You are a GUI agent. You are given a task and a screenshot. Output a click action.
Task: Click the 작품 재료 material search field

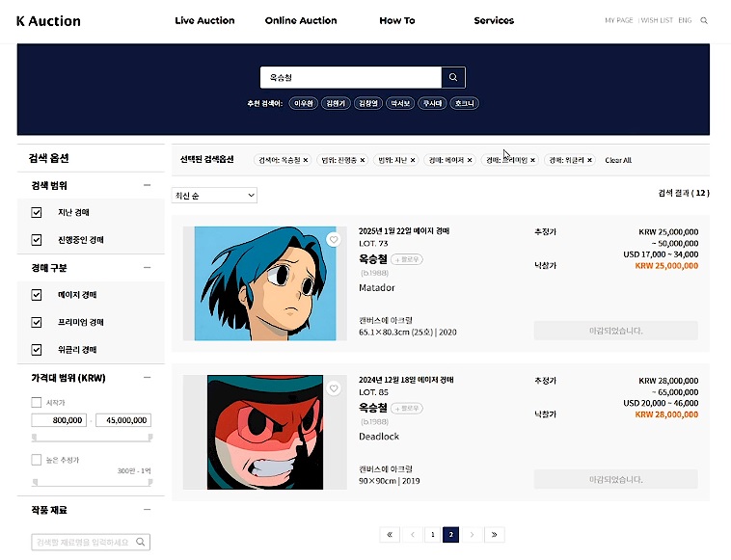91,542
